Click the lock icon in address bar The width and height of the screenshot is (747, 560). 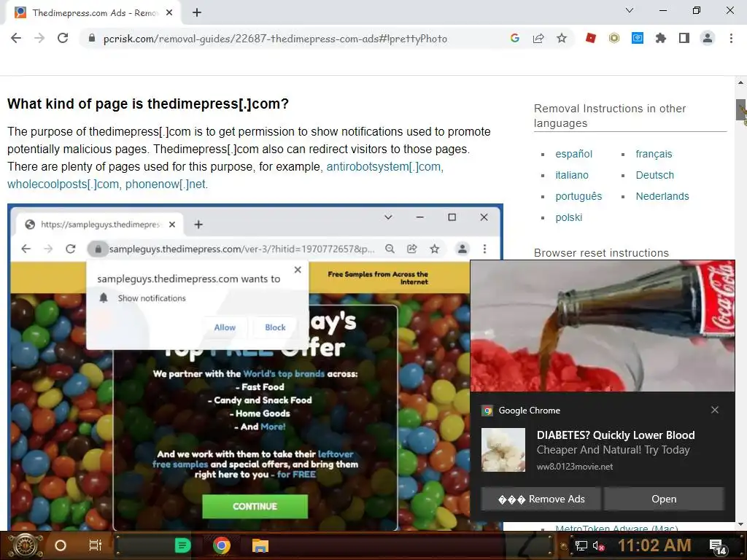coord(93,38)
